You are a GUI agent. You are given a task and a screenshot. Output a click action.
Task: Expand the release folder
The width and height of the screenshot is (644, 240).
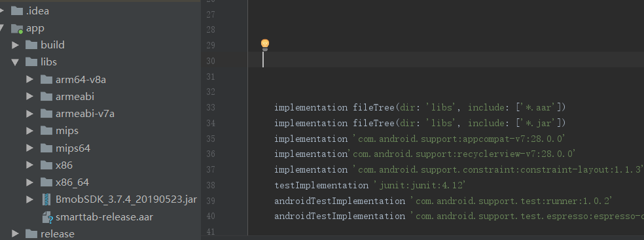(15, 234)
